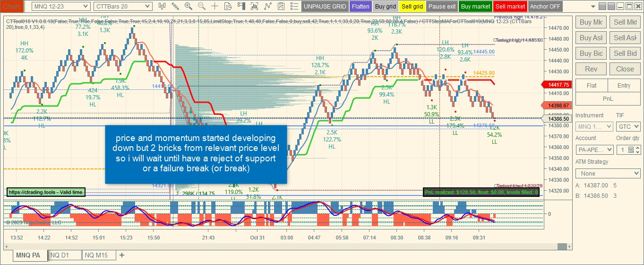Viewport: 644px width, 265px height.
Task: Open the MNQ 12-23 instrument dropdown
Action: 61,6
